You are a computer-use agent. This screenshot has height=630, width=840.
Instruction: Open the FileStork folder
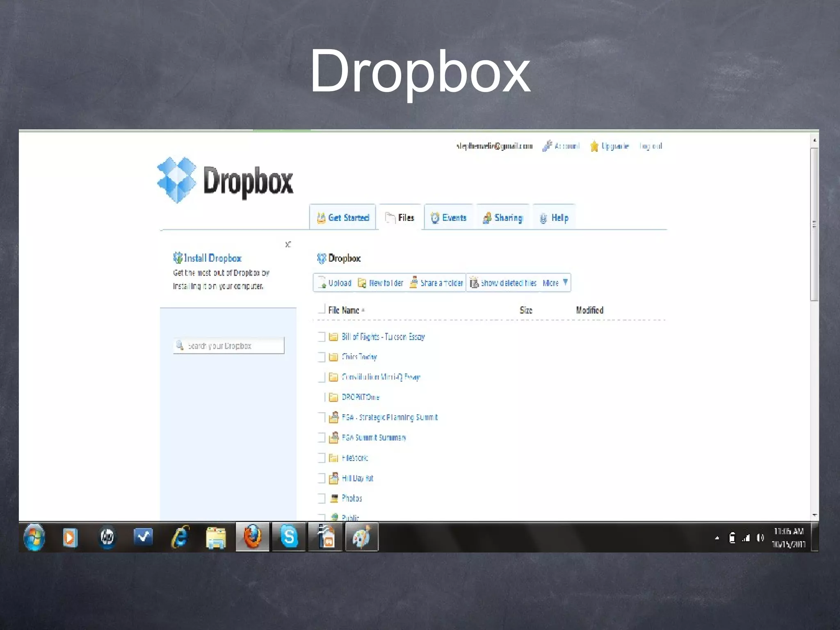point(355,458)
